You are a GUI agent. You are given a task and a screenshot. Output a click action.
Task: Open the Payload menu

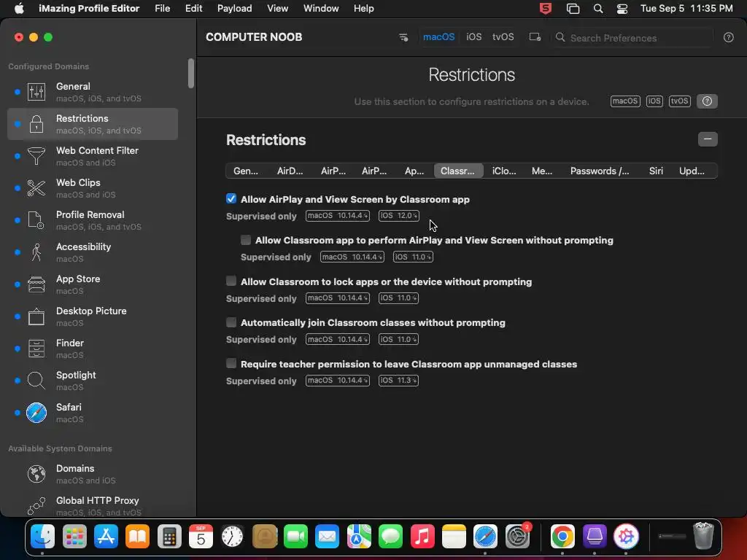(234, 9)
